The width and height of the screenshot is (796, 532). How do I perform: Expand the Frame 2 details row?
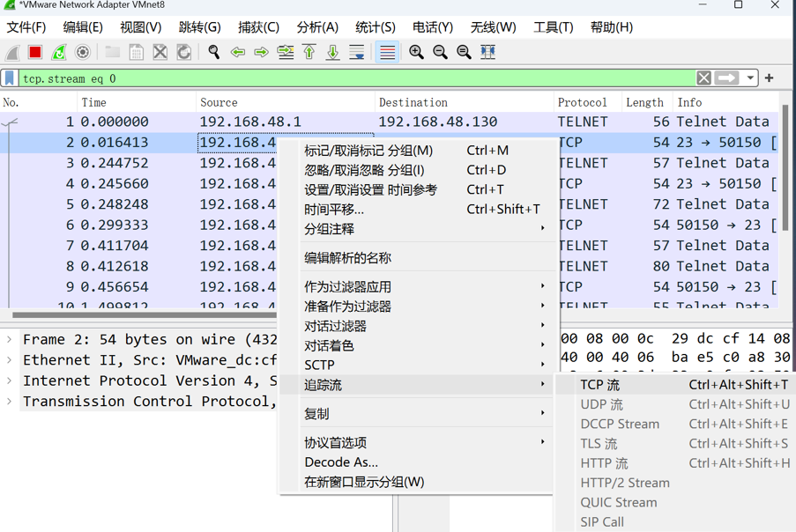(x=9, y=339)
